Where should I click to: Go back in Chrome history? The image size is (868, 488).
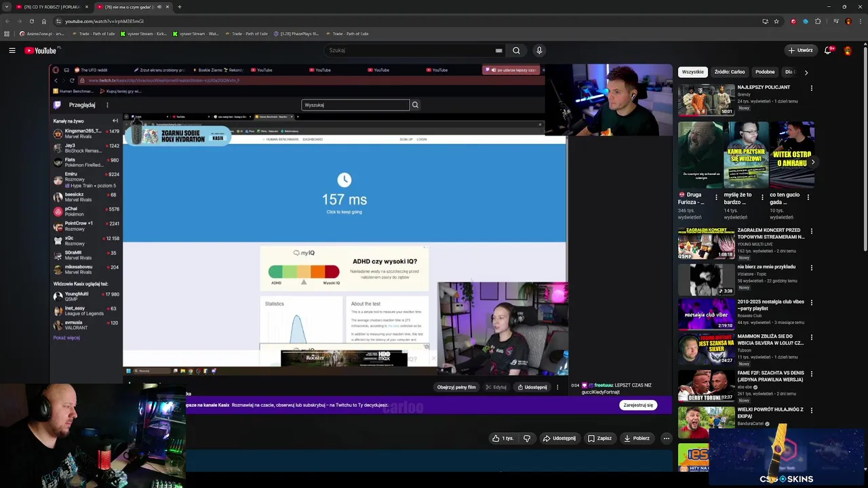pos(7,21)
